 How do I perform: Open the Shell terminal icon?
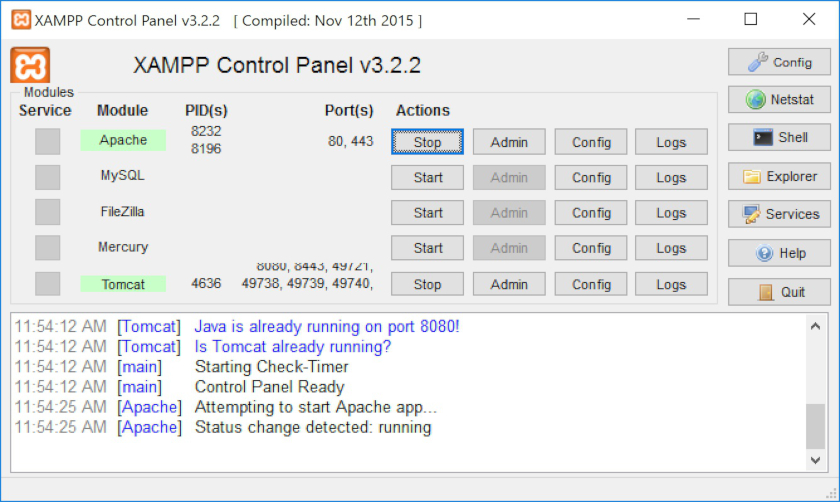pos(762,138)
